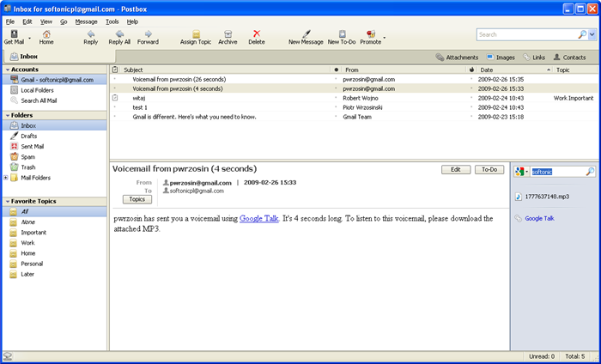The width and height of the screenshot is (601, 364).
Task: Open the Tools menu
Action: point(112,21)
